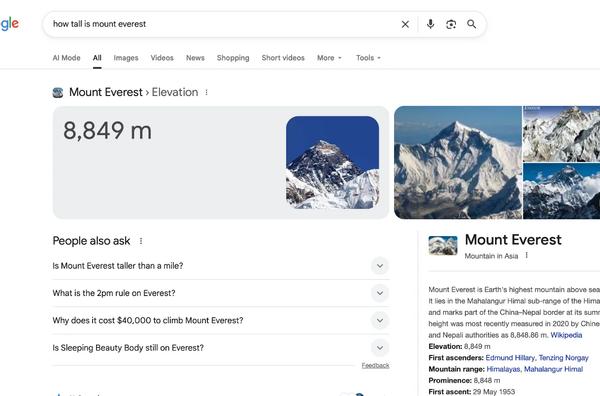600x396 pixels.
Task: Click the knowledge panel Mount Everest thumbnail
Action: point(443,246)
